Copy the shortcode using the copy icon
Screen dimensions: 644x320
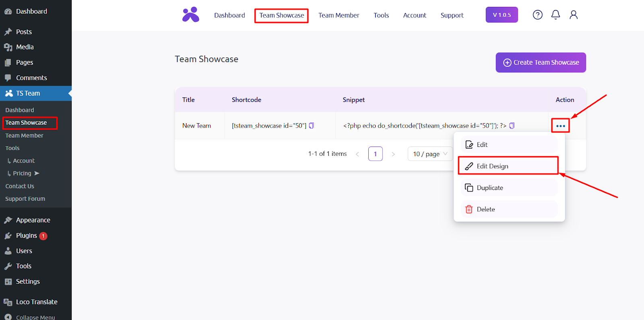click(311, 126)
